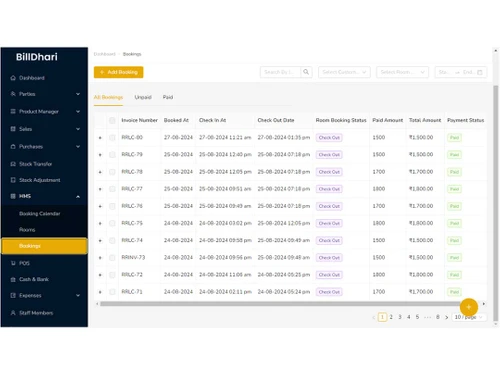Expand the Sales menu chevron
Image resolution: width=500 pixels, height=375 pixels.
click(x=78, y=129)
